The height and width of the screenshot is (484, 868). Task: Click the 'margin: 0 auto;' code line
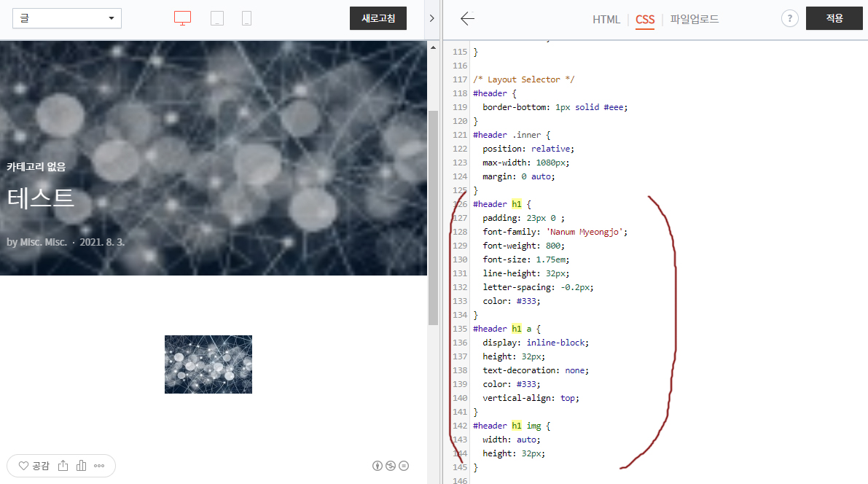pos(518,176)
